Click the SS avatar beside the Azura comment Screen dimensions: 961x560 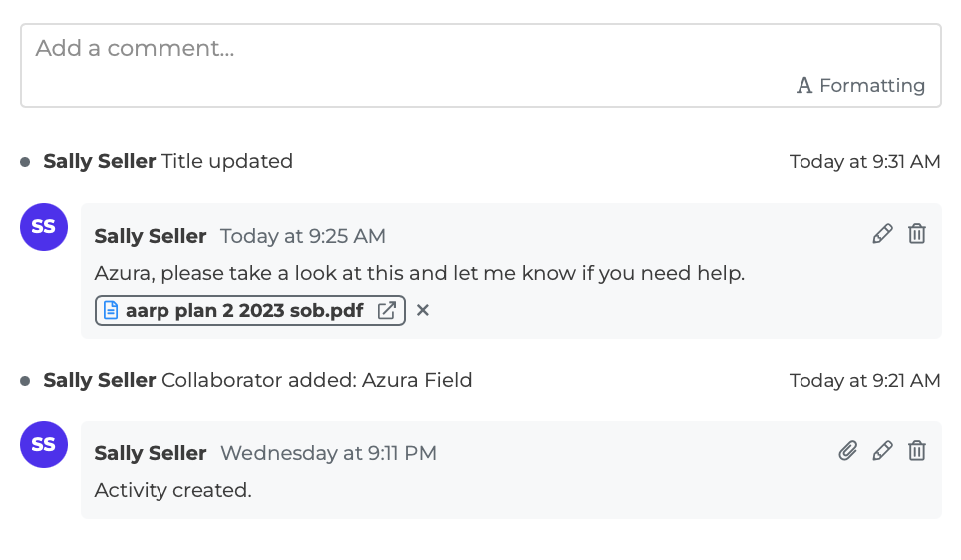44,227
